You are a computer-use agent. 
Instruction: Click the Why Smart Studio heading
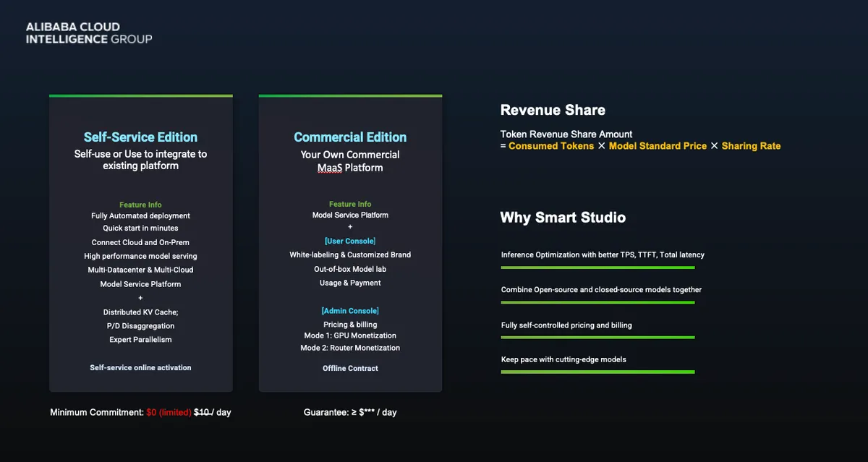[563, 217]
